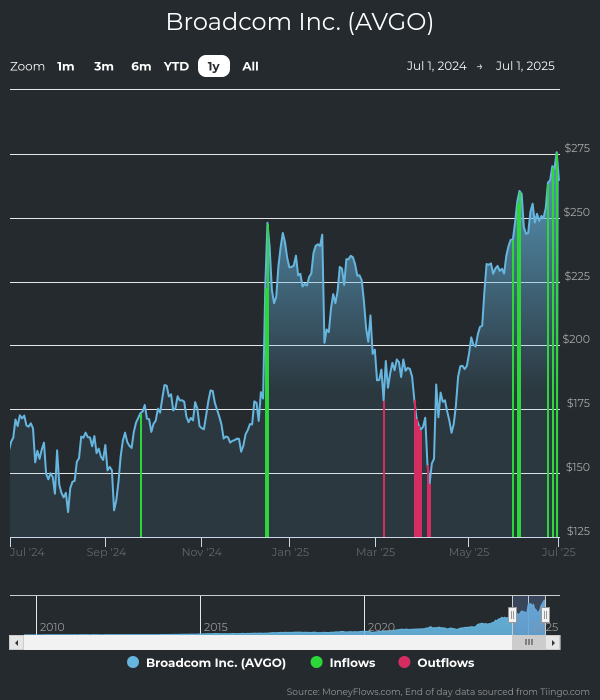Click the red outflow bar in early March
Viewport: 600px width, 700px height.
pyautogui.click(x=384, y=469)
